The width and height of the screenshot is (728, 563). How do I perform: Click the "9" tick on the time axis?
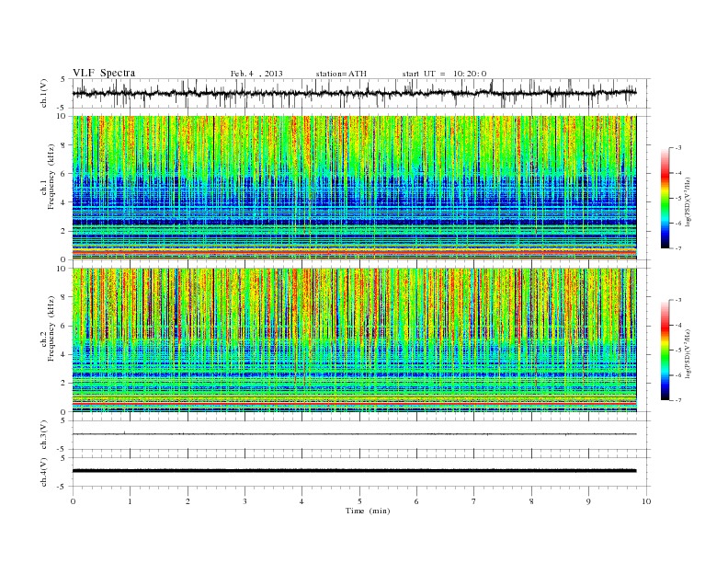(588, 501)
